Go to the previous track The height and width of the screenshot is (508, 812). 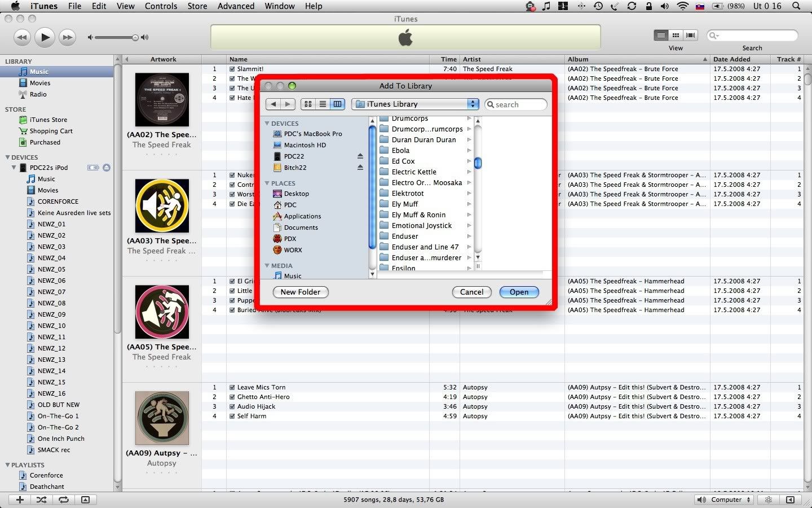21,38
